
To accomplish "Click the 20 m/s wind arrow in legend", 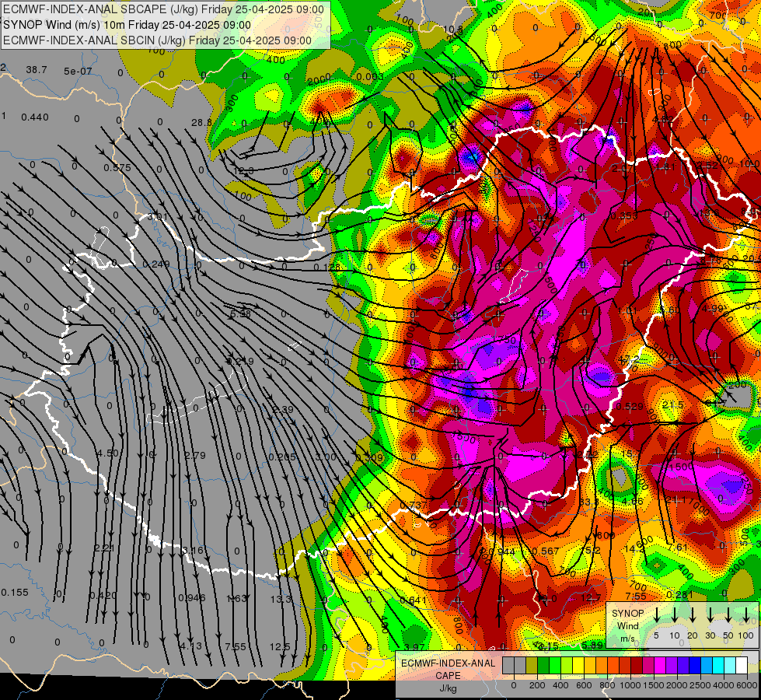I will pyautogui.click(x=693, y=614).
